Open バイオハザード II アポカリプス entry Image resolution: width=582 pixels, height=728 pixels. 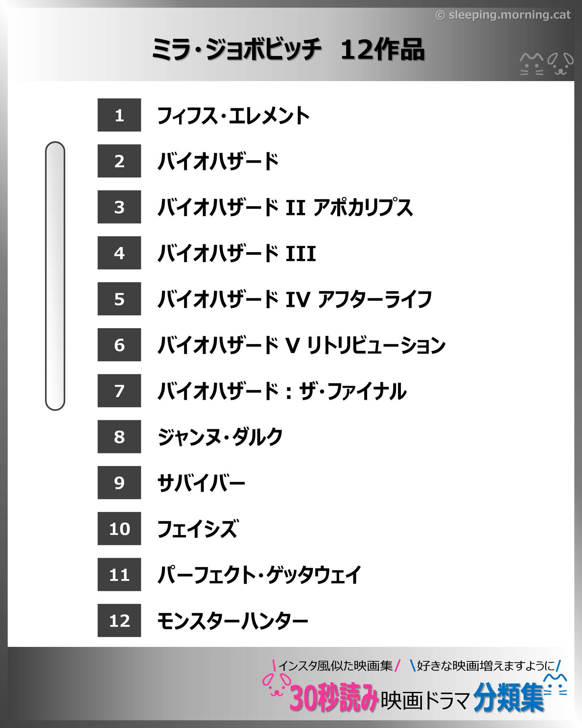click(x=285, y=207)
